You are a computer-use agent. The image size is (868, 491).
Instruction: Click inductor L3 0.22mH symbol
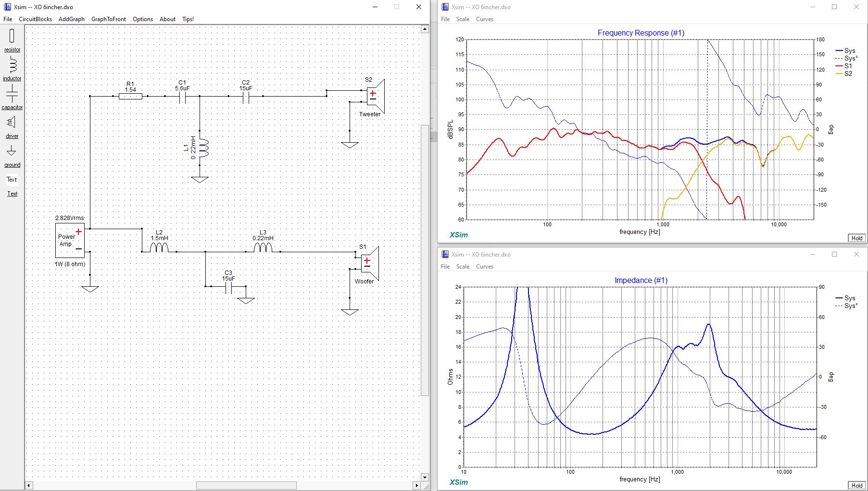[x=263, y=247]
